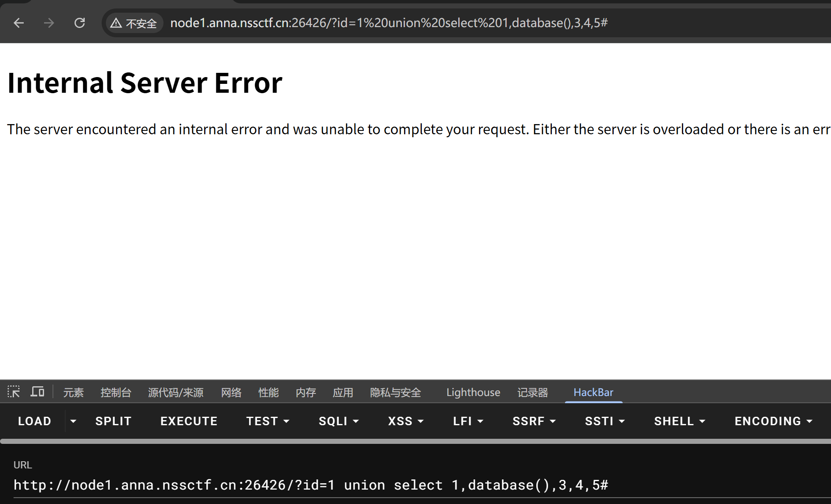Switch to the Lighthouse tab
This screenshot has height=504, width=831.
473,392
